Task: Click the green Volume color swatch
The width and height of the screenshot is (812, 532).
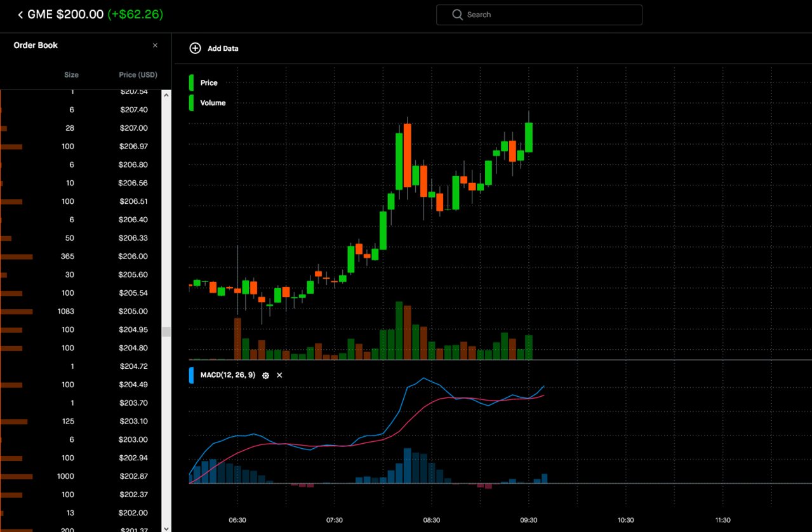Action: (191, 103)
